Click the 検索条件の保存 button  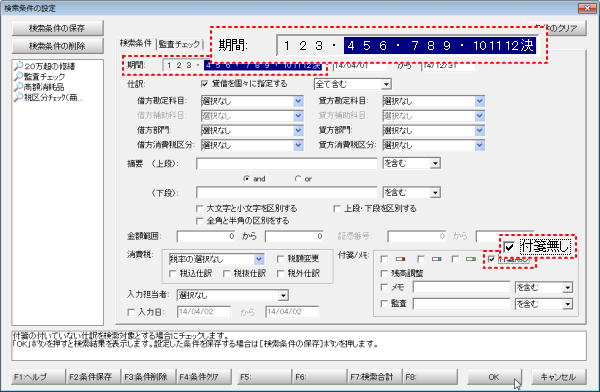(x=57, y=28)
